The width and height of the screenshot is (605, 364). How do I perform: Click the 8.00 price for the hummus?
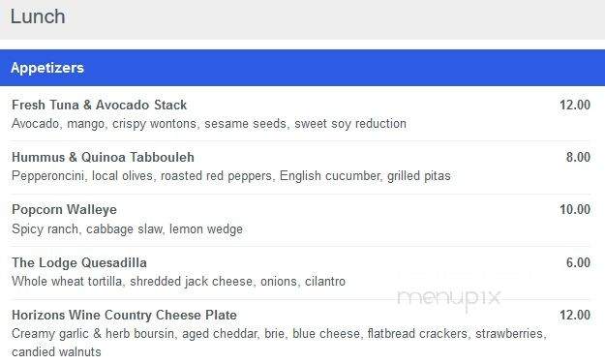pyautogui.click(x=578, y=157)
